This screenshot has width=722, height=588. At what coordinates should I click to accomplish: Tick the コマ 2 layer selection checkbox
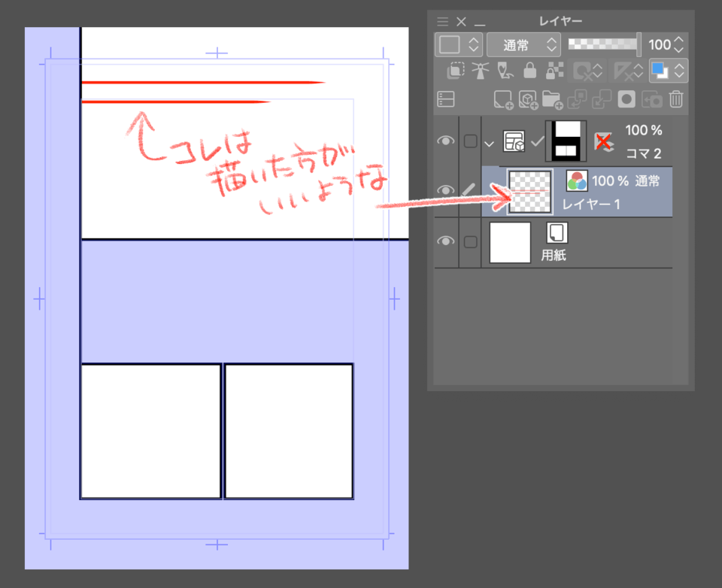coord(470,141)
